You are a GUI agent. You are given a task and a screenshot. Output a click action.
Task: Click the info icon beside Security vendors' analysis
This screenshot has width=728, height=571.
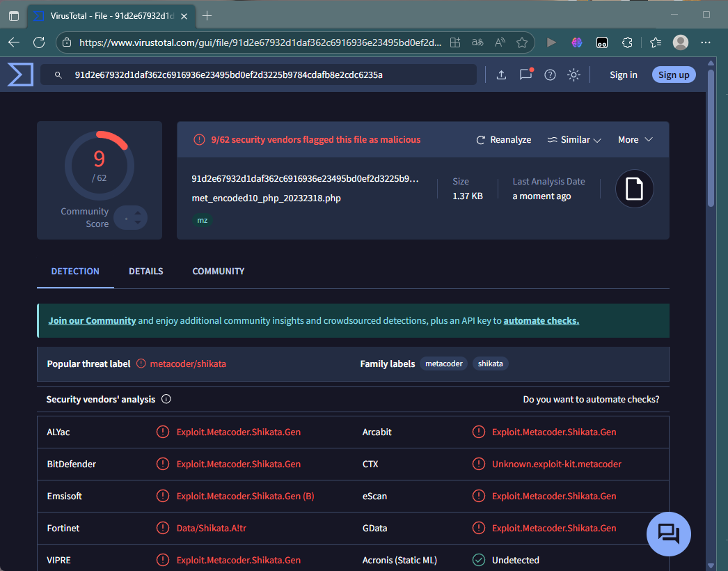tap(166, 399)
